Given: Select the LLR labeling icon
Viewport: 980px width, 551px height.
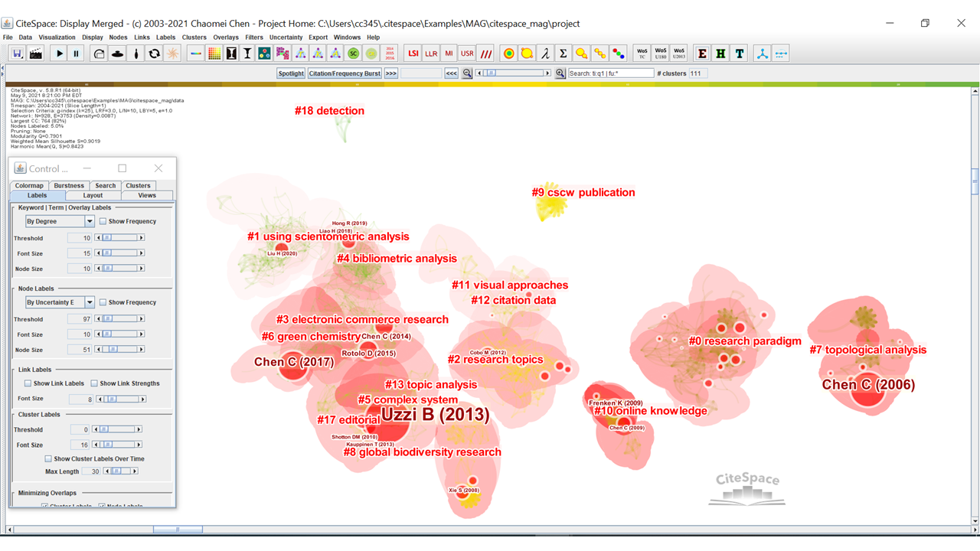Looking at the screenshot, I should (x=431, y=54).
